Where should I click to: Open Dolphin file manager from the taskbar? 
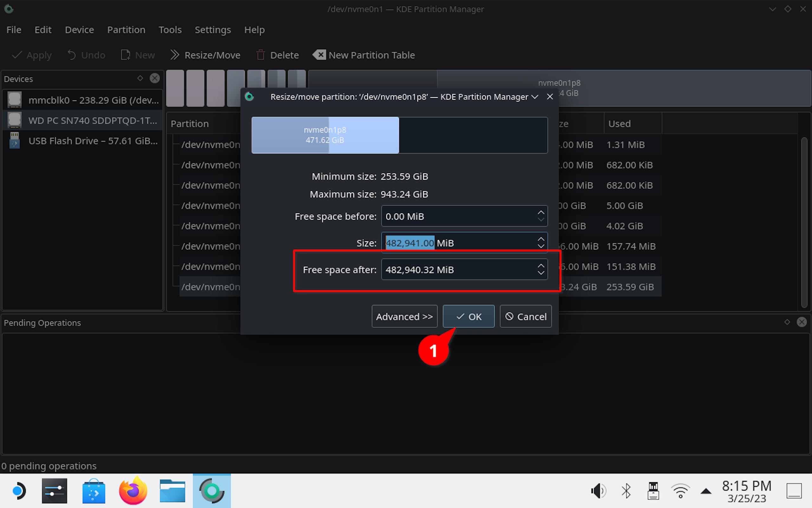pos(173,491)
